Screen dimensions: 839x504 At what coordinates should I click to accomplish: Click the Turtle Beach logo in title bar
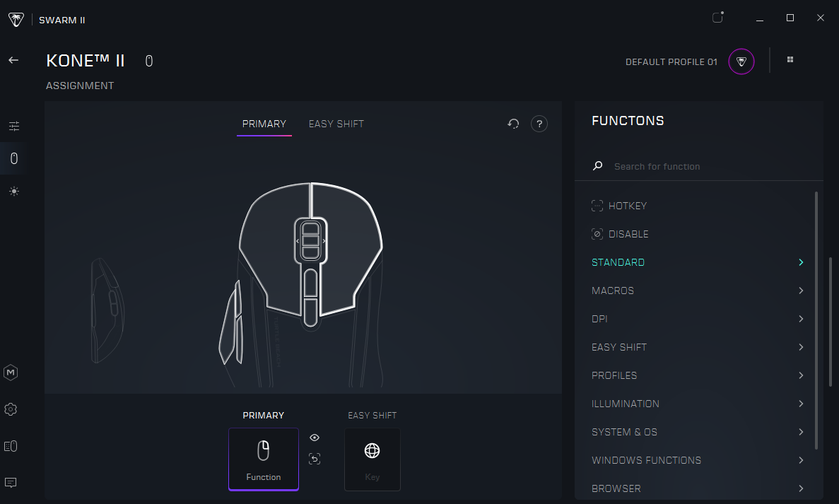16,20
